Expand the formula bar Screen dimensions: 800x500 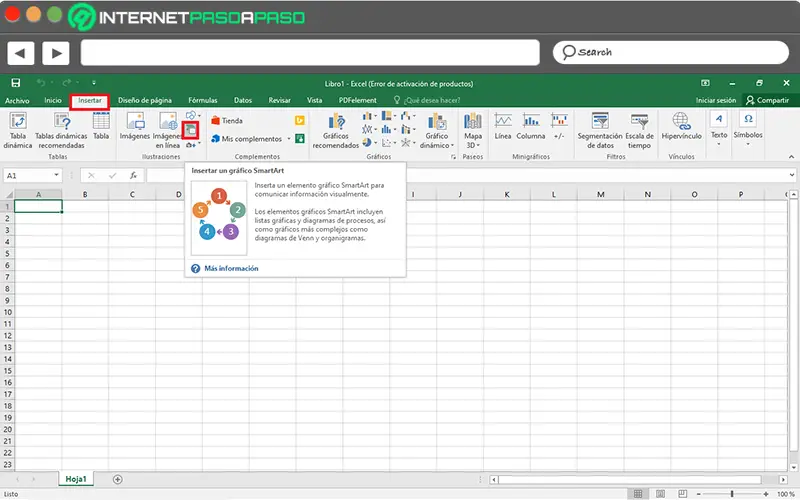click(x=791, y=175)
